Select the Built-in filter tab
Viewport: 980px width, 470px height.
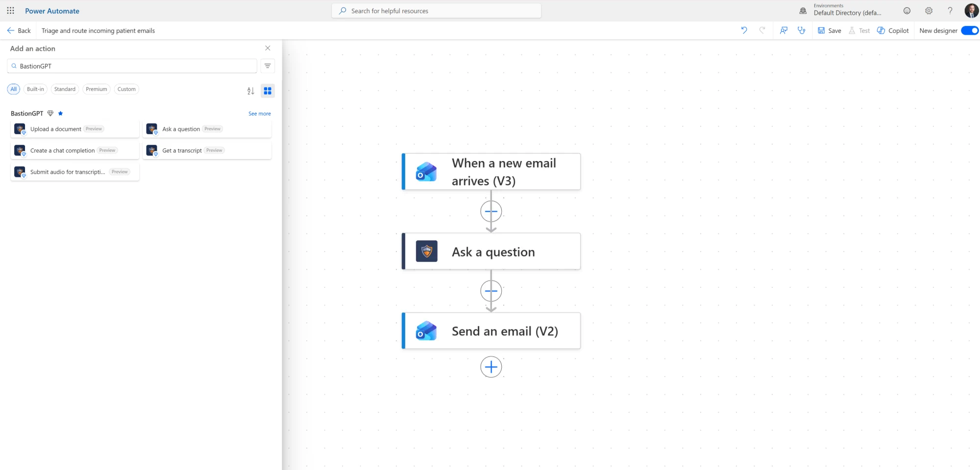click(35, 89)
